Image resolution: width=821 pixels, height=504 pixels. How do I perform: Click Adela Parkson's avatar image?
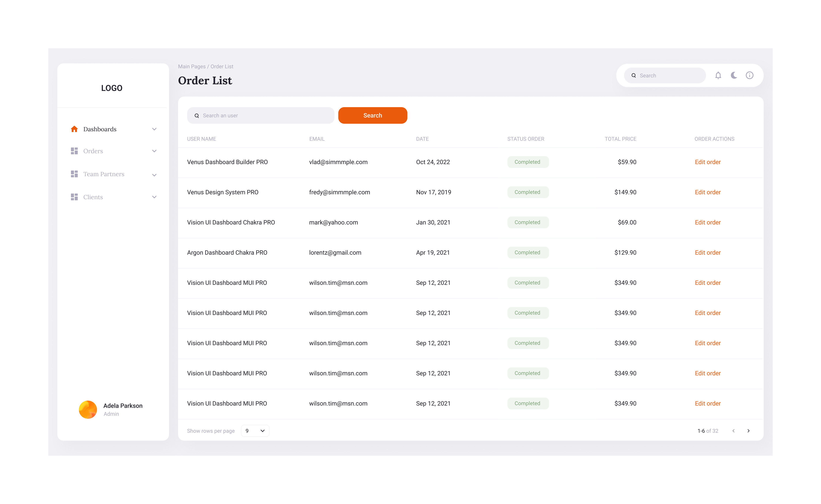point(88,409)
